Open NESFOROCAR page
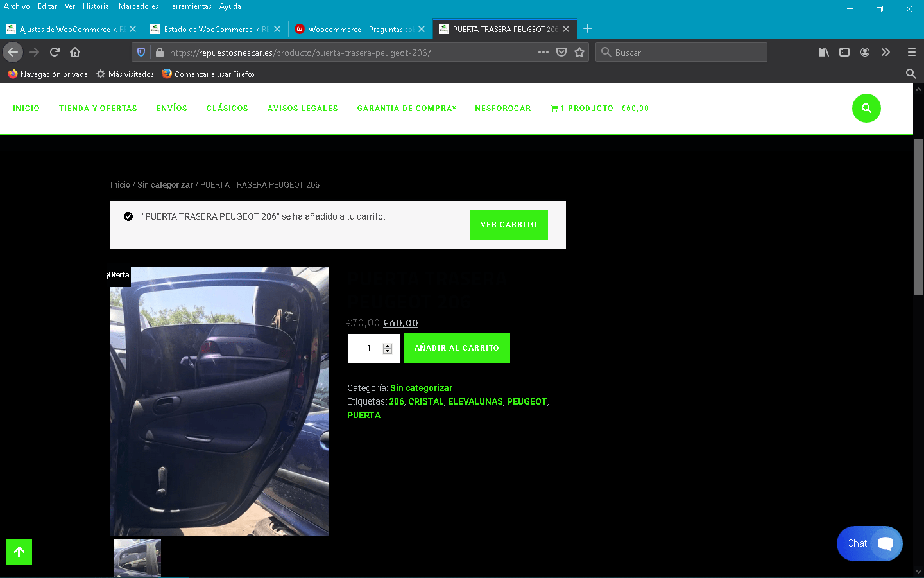 click(503, 109)
